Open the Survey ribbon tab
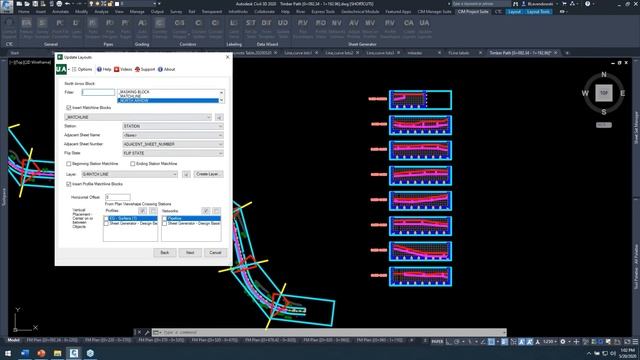This screenshot has width=640, height=360. click(176, 12)
